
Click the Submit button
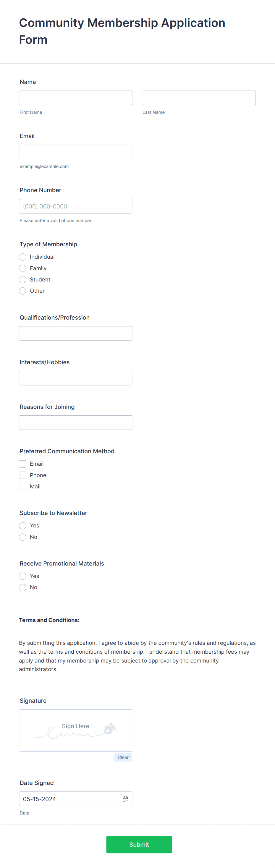coord(139,844)
